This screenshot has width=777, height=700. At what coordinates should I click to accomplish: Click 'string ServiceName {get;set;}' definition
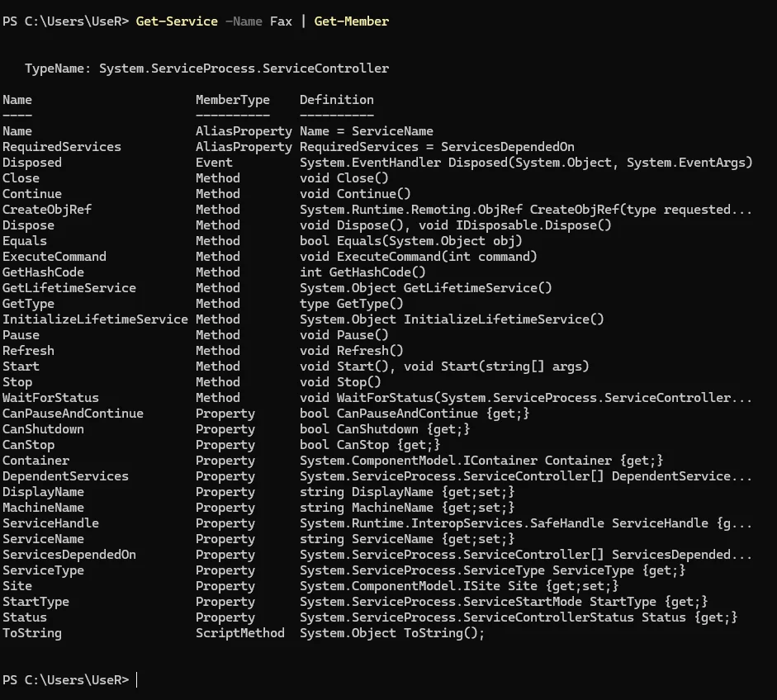(407, 539)
